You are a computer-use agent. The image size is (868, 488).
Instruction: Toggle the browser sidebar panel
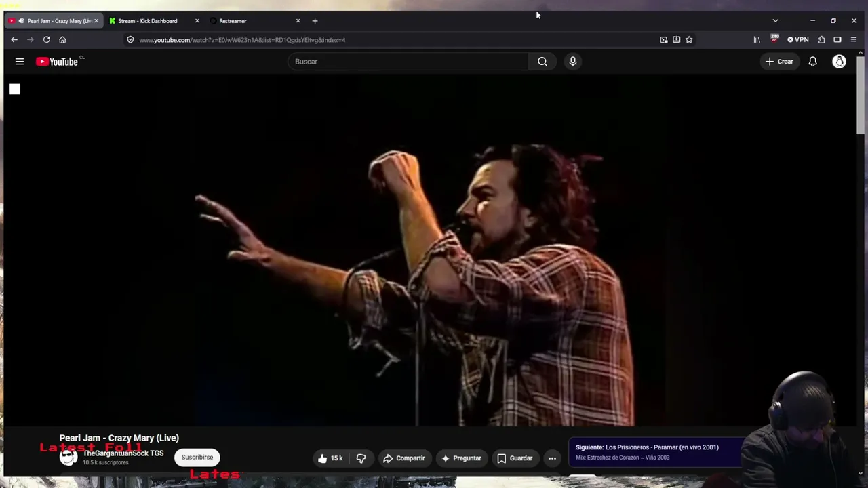[x=837, y=40]
